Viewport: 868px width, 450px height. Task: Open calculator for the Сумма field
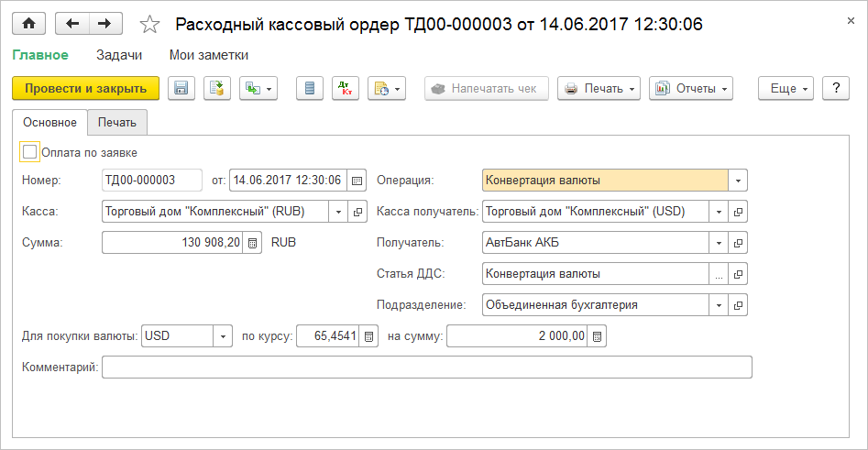pyautogui.click(x=253, y=243)
